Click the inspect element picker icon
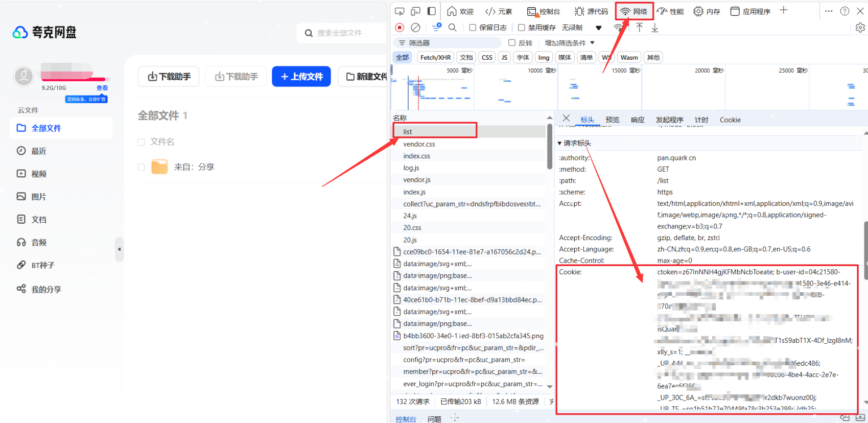 400,11
